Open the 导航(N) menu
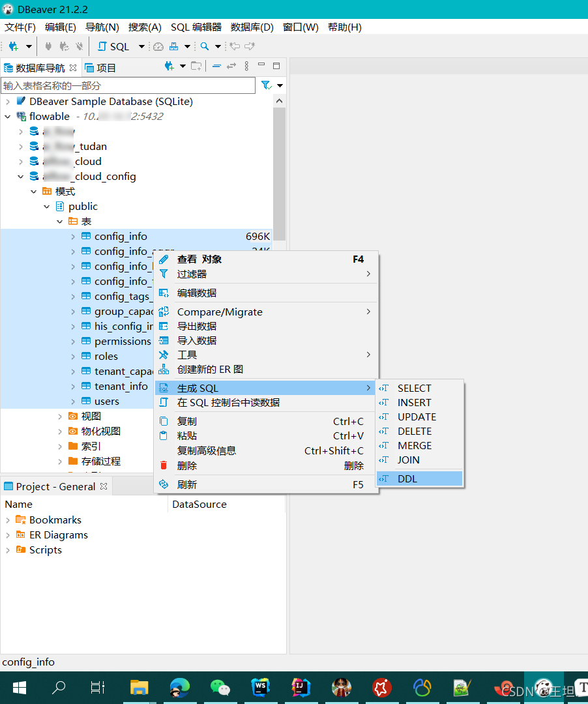This screenshot has height=704, width=588. 102,27
